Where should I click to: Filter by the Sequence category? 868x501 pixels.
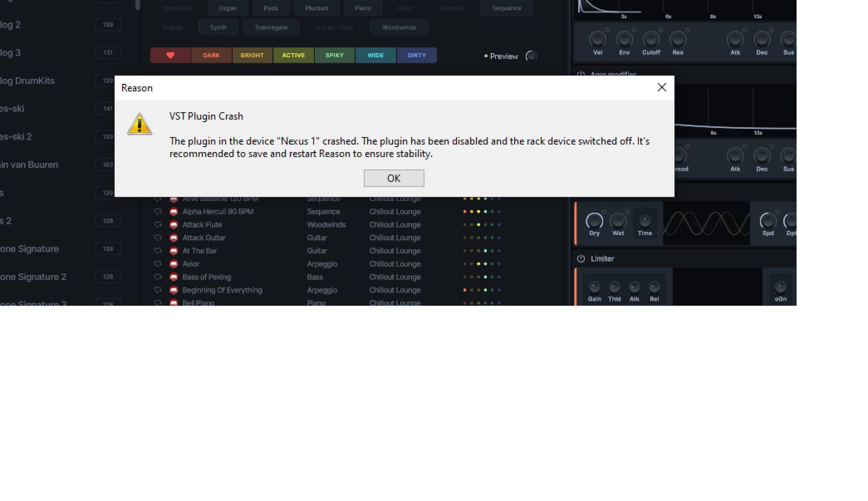coord(506,8)
